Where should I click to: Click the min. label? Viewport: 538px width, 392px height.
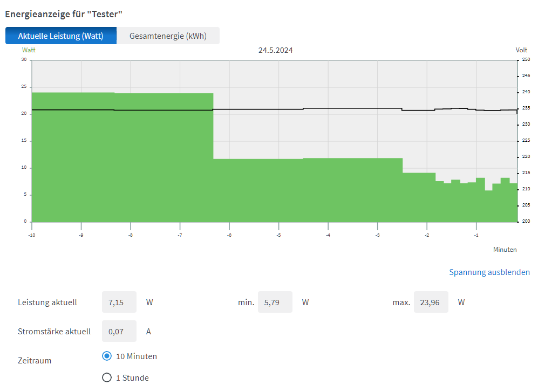click(246, 302)
